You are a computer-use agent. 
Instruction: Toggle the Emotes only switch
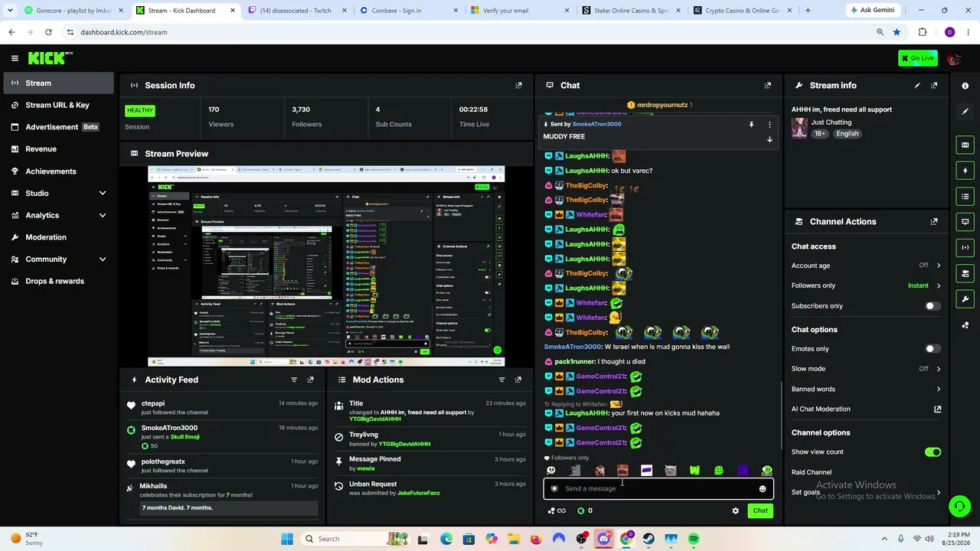point(932,349)
